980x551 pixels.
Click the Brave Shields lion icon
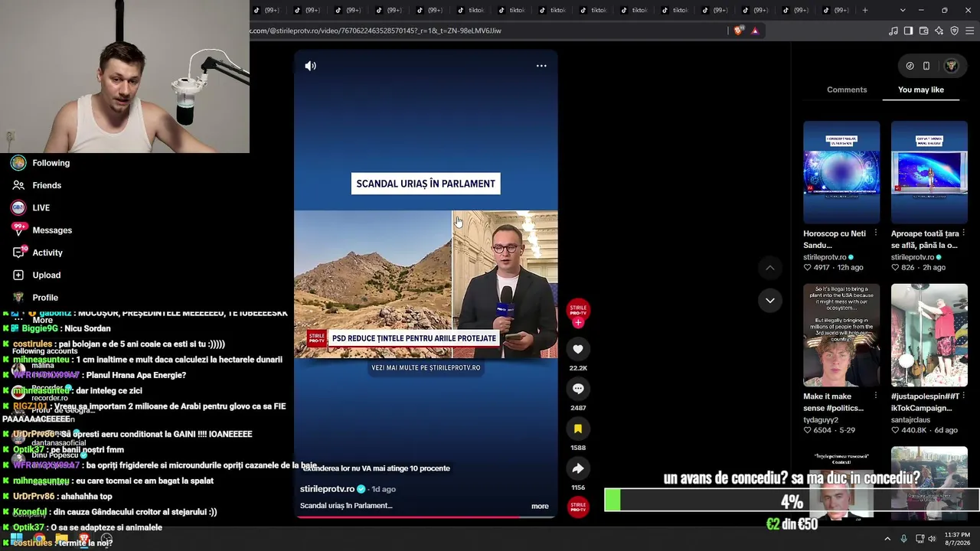click(738, 31)
